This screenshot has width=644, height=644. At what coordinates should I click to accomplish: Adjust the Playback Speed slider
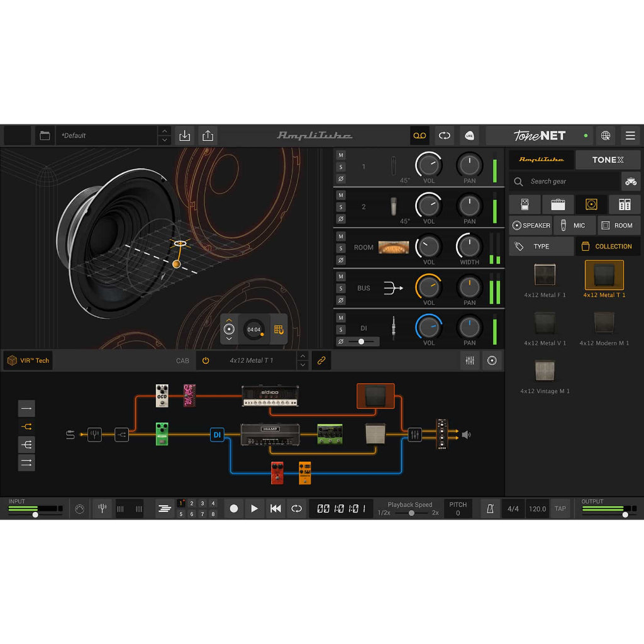tap(412, 513)
